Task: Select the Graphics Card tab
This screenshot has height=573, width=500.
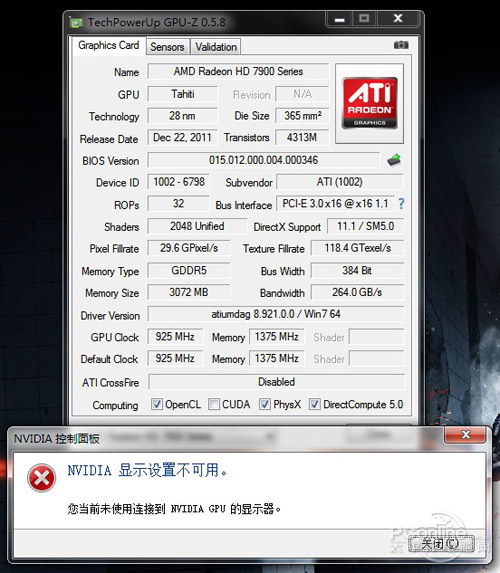Action: tap(109, 45)
